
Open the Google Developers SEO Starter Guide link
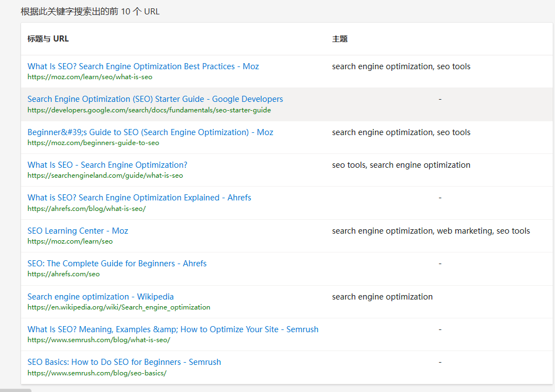[x=155, y=99]
